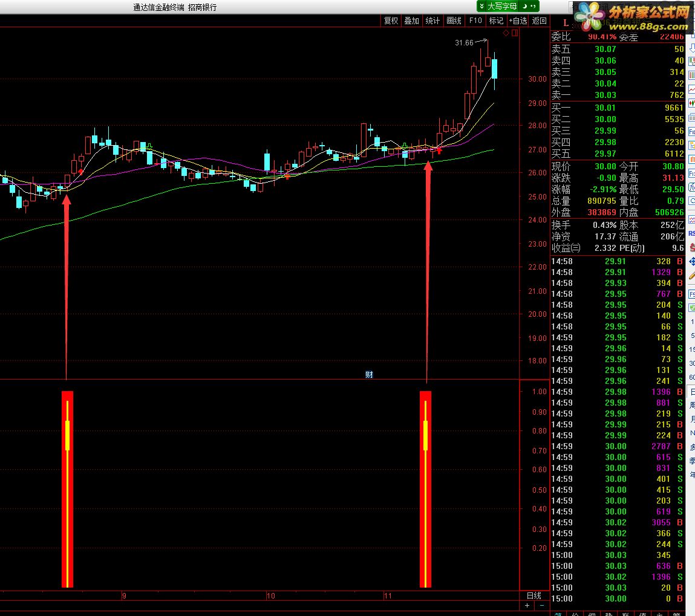The height and width of the screenshot is (616, 695).
Task: Open the 日线 period selector
Action: pyautogui.click(x=534, y=595)
